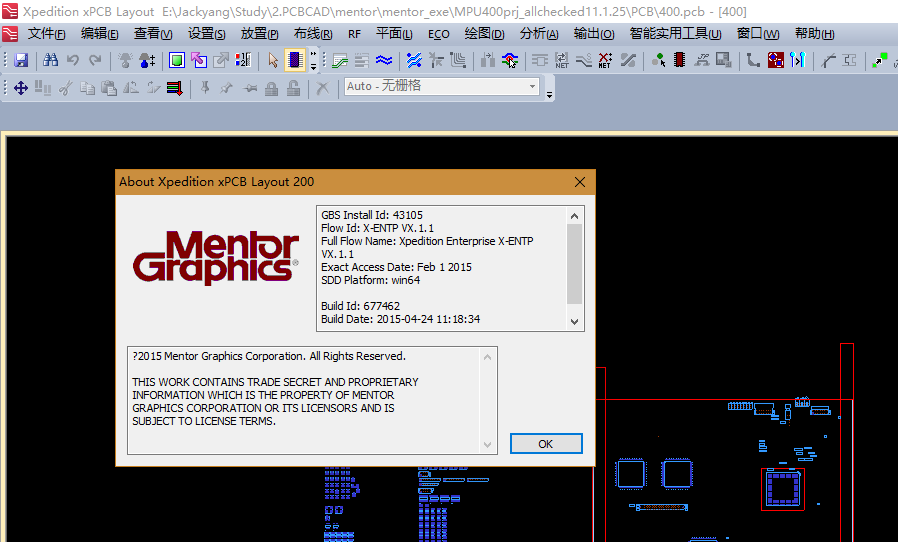The height and width of the screenshot is (542, 898).
Task: Open the 放置(P) menu
Action: [259, 34]
